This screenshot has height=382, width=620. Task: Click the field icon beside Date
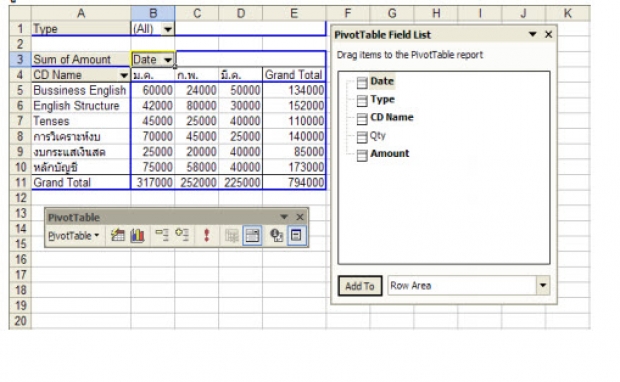click(x=362, y=83)
